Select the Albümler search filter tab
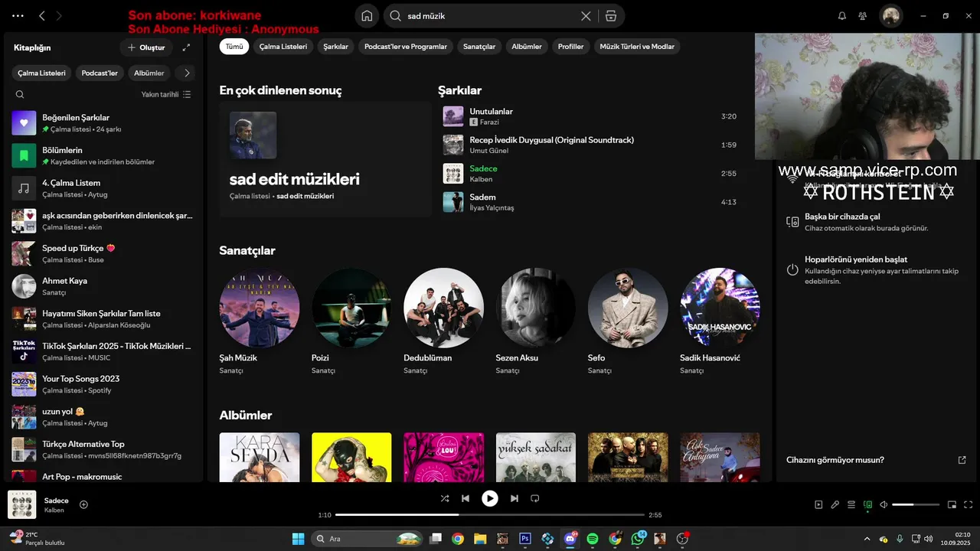 point(527,47)
